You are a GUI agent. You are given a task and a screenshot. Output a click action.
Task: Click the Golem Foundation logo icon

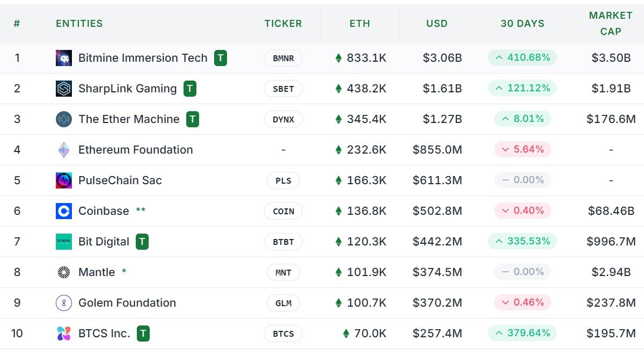tap(64, 303)
